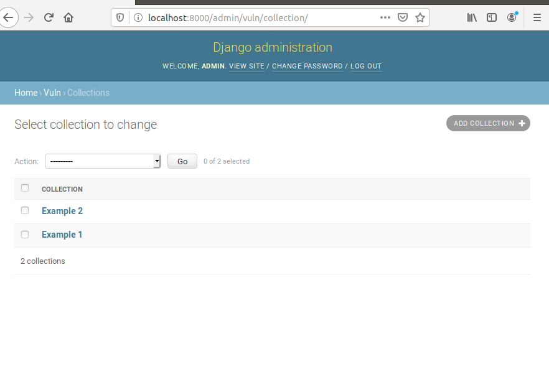Click the address bar URL

tap(228, 18)
